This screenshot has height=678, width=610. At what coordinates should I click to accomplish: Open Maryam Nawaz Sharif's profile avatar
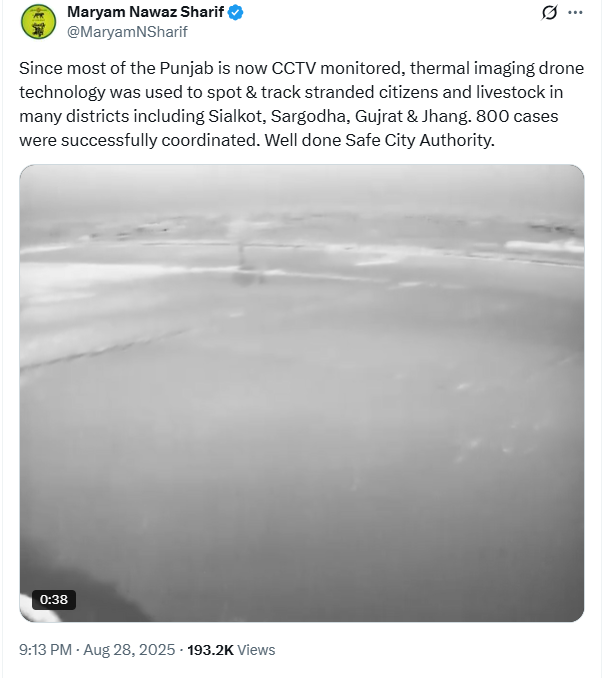pos(38,22)
